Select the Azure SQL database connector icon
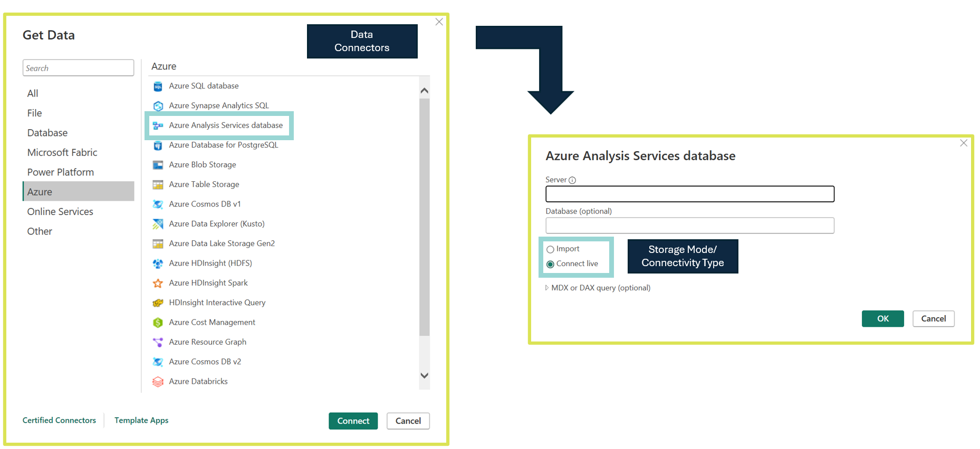 pos(158,86)
